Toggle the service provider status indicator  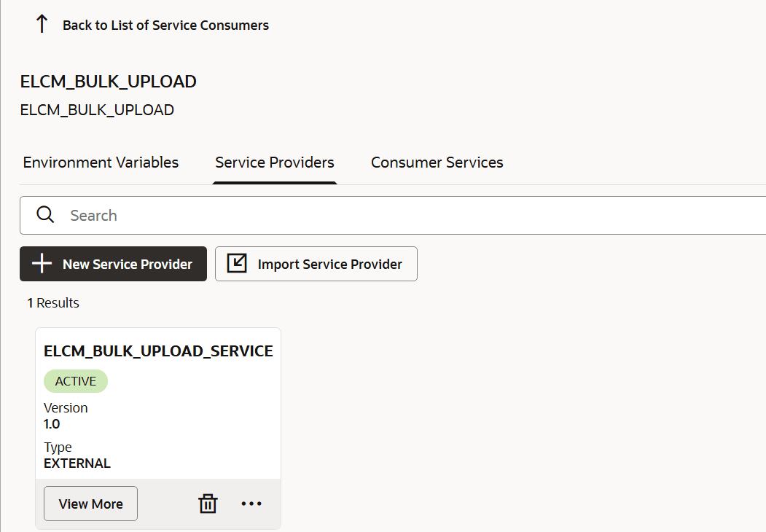pyautogui.click(x=75, y=380)
